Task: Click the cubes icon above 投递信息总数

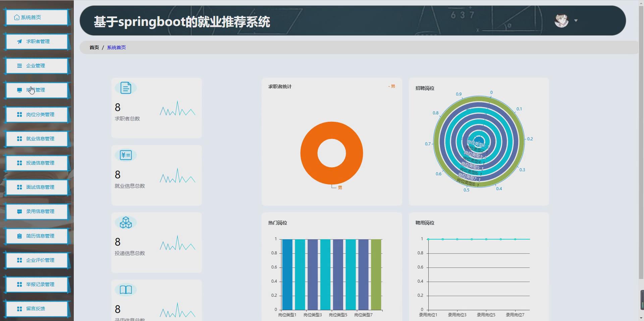Action: point(126,222)
